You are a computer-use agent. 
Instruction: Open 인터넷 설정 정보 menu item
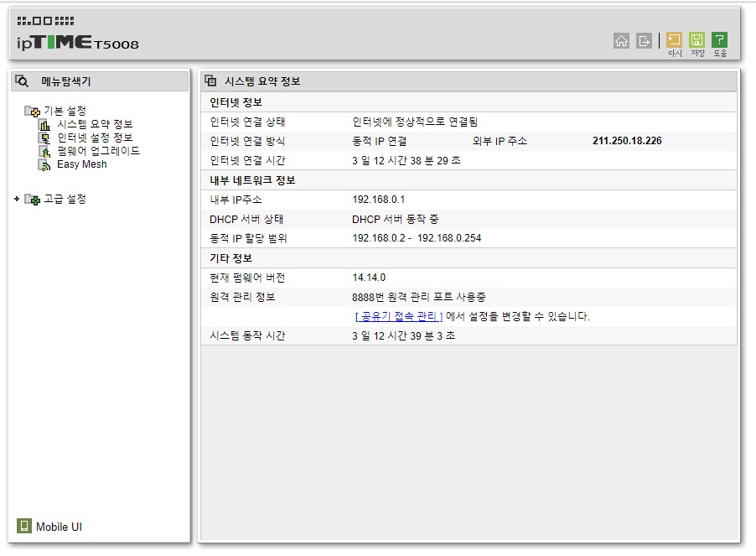click(95, 138)
